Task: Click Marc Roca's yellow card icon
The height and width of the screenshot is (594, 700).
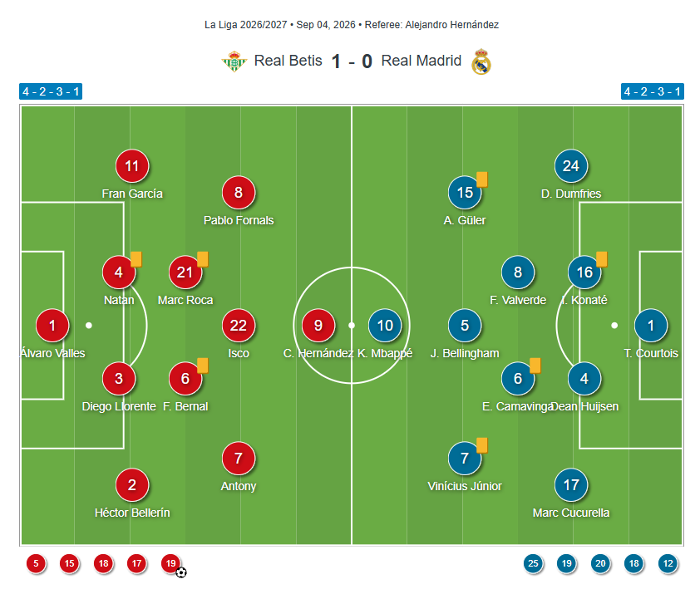Action: coord(203,259)
